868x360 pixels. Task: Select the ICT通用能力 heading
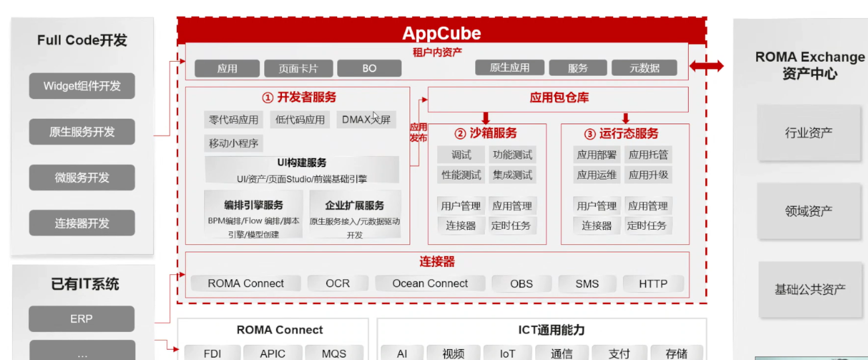pyautogui.click(x=551, y=330)
